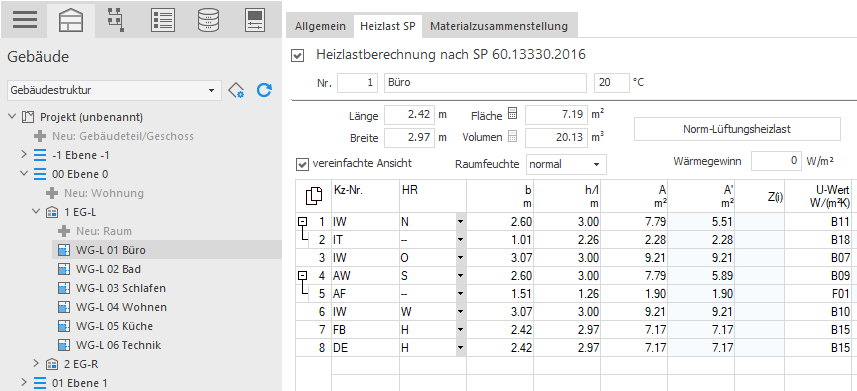Screen dimensions: 857x391
Task: Click the room temperature field showing 20
Action: [612, 83]
